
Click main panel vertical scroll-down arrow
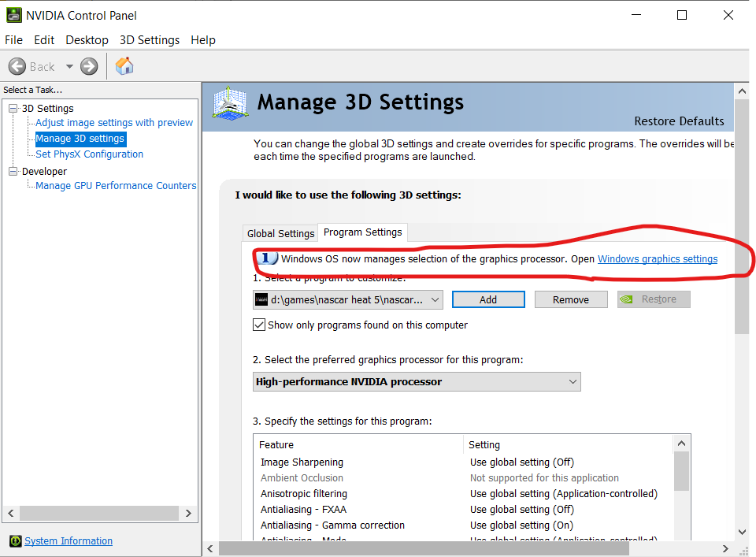tap(742, 532)
